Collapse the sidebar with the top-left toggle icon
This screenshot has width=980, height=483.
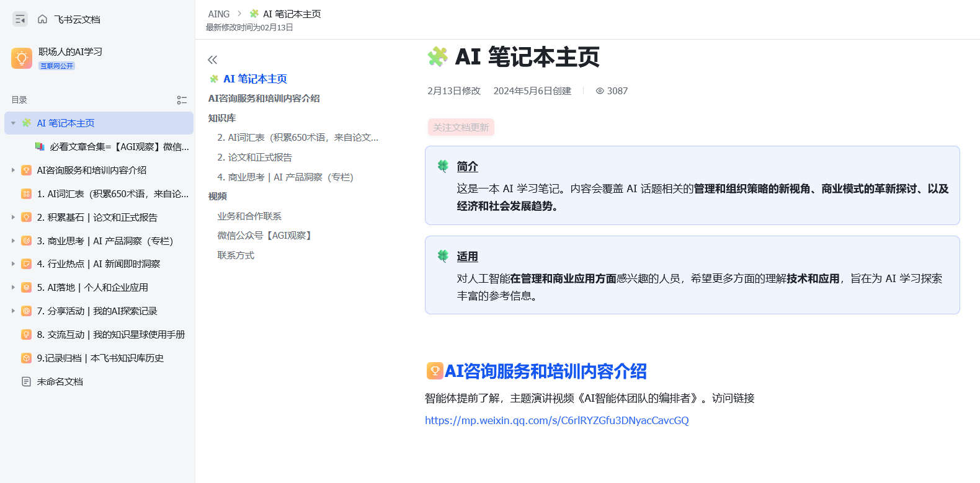[x=20, y=19]
